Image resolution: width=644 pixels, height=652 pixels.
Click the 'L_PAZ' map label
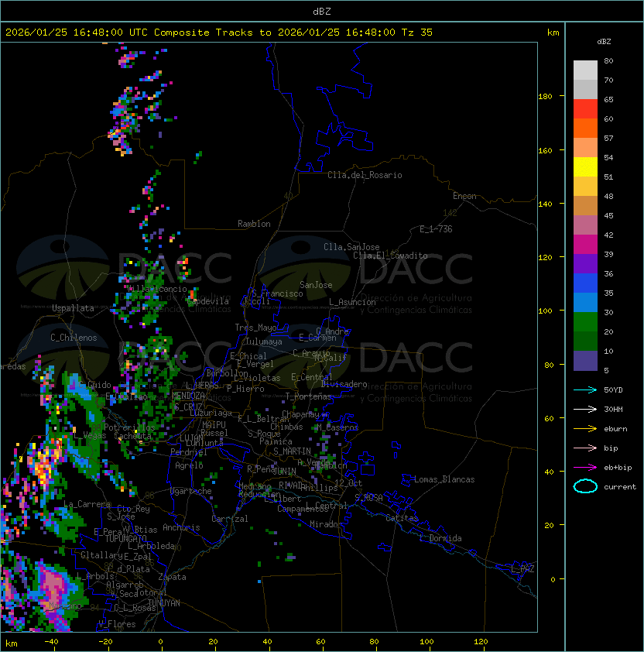coord(522,569)
